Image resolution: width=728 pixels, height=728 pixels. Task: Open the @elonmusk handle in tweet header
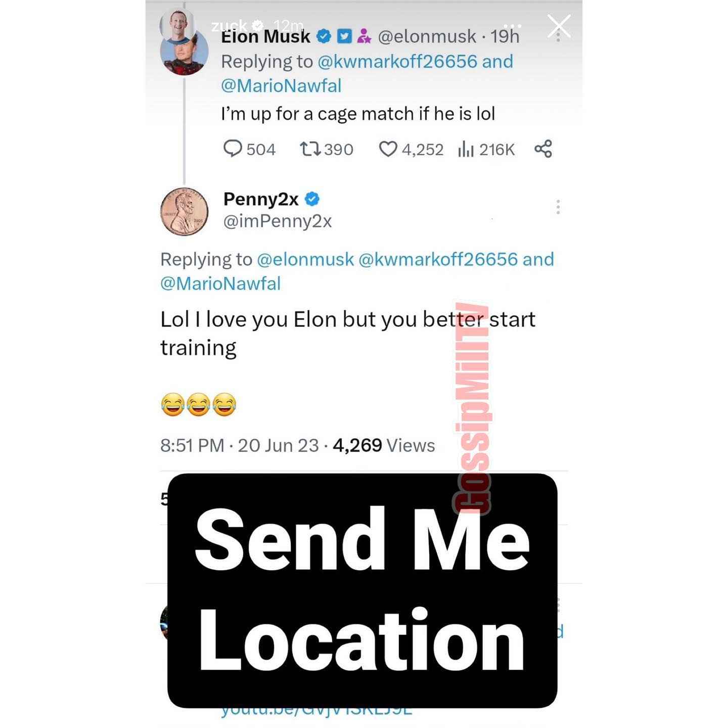(x=427, y=36)
